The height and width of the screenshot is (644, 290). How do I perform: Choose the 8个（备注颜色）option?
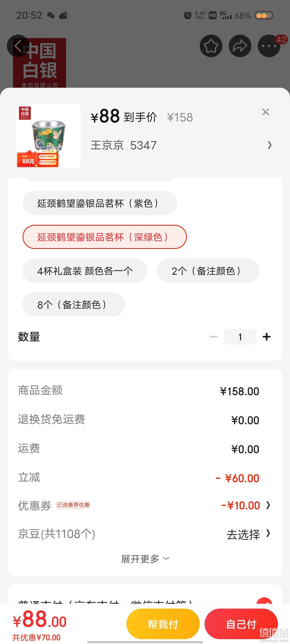pyautogui.click(x=74, y=304)
